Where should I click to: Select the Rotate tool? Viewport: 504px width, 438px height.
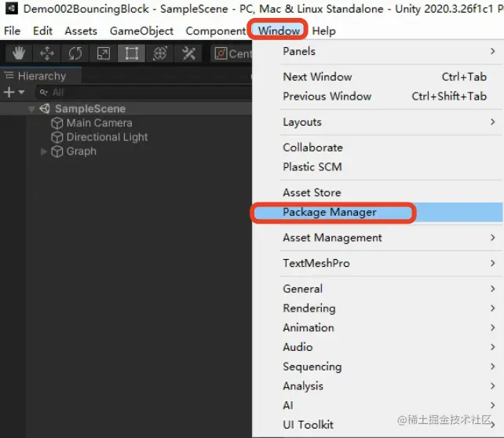[75, 53]
